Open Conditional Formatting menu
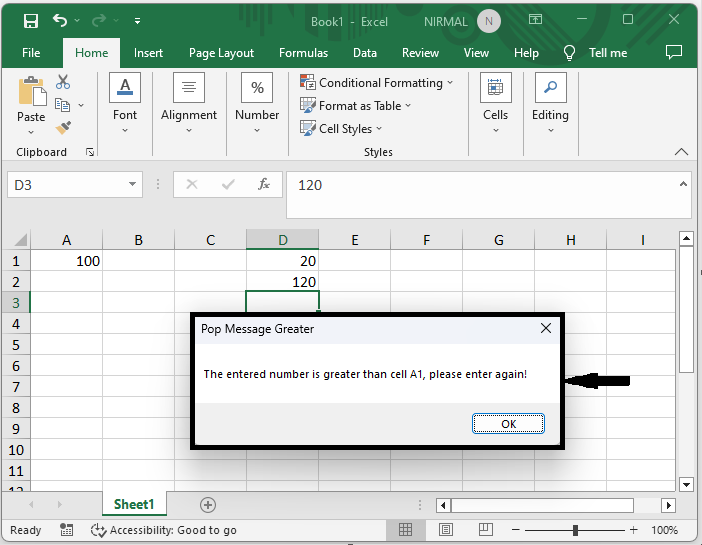Viewport: 702px width, 545px height. 377,82
